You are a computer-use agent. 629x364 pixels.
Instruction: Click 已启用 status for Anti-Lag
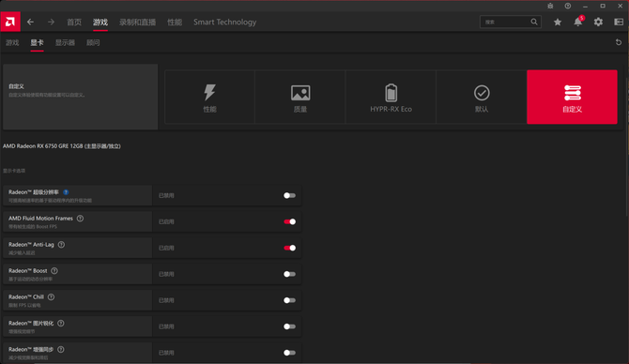166,249
